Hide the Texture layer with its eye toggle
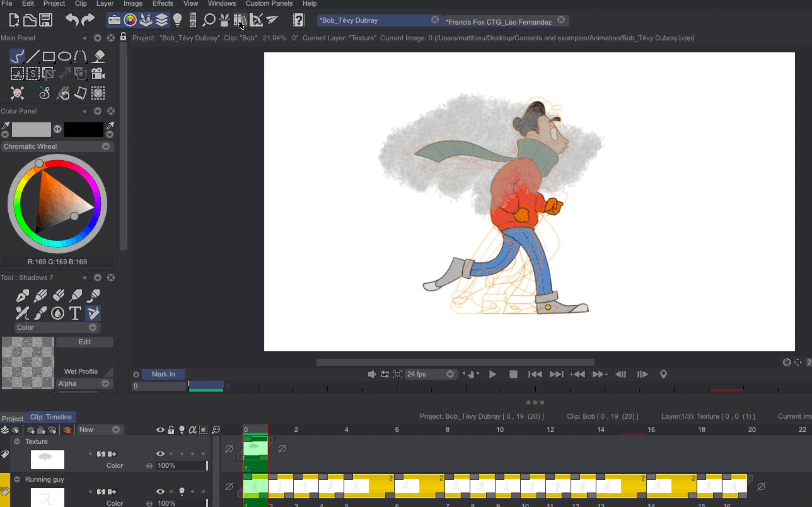812x507 pixels. [160, 454]
